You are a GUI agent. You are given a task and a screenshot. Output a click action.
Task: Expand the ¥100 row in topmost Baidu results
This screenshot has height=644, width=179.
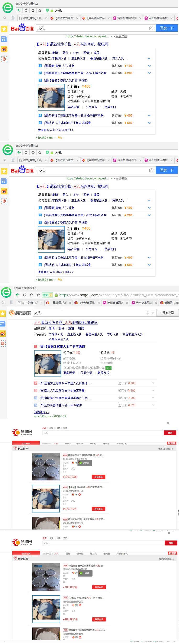(149, 66)
